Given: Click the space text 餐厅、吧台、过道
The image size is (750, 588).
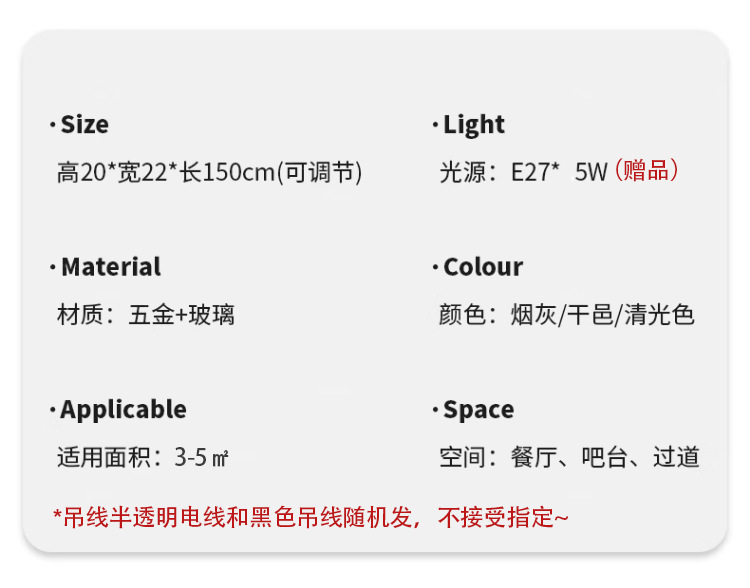Looking at the screenshot, I should [x=605, y=457].
